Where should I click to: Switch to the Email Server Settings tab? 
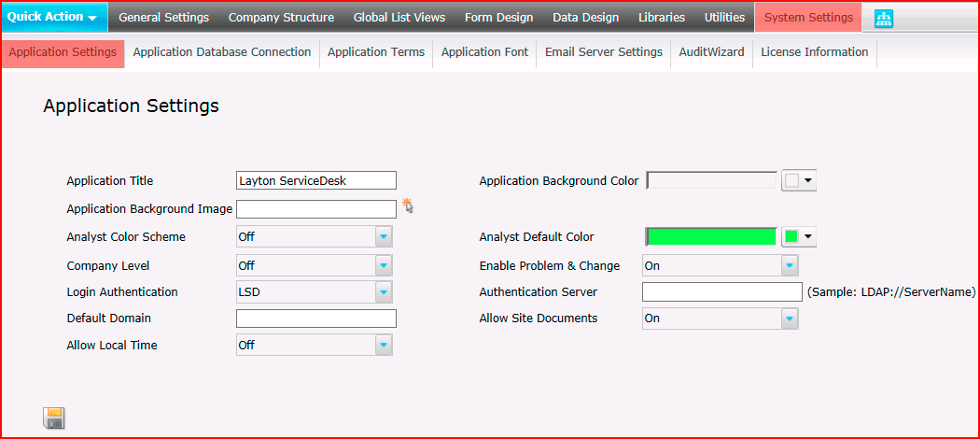pyautogui.click(x=604, y=52)
